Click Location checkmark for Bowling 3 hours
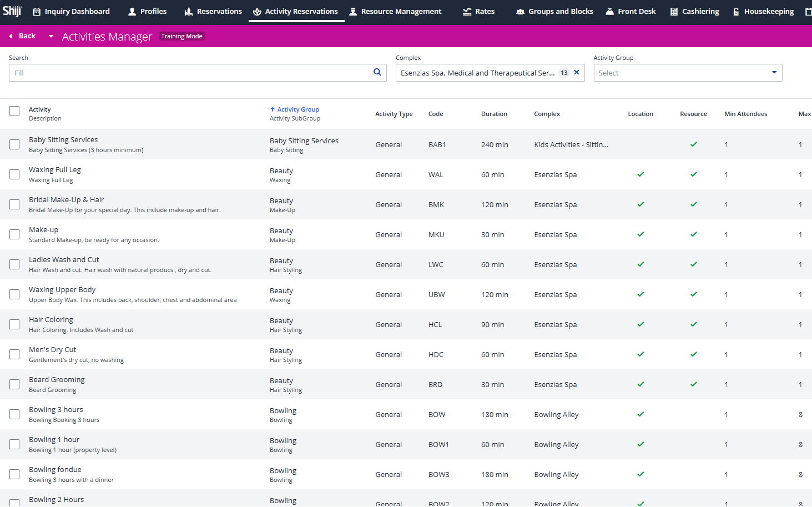 pyautogui.click(x=640, y=414)
